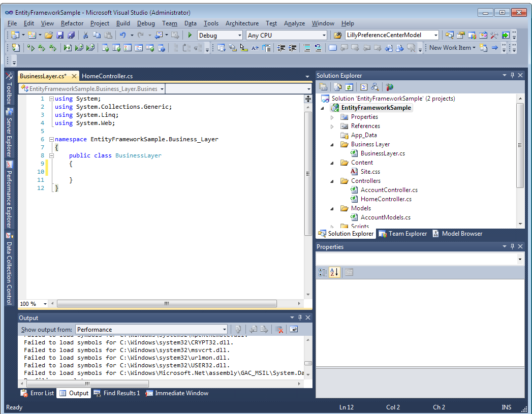Viewport: 532px width, 414px height.
Task: Open the Architecture menu
Action: click(242, 23)
